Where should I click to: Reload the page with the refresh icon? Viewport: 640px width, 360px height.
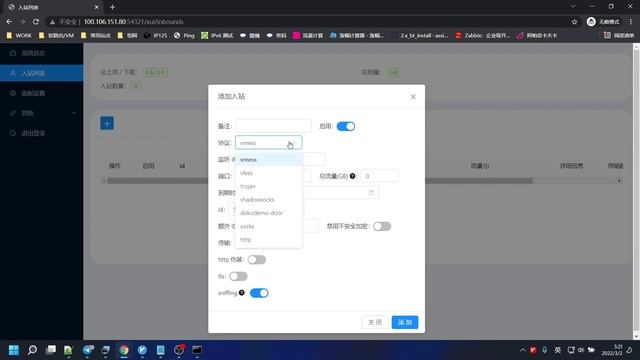[36, 22]
